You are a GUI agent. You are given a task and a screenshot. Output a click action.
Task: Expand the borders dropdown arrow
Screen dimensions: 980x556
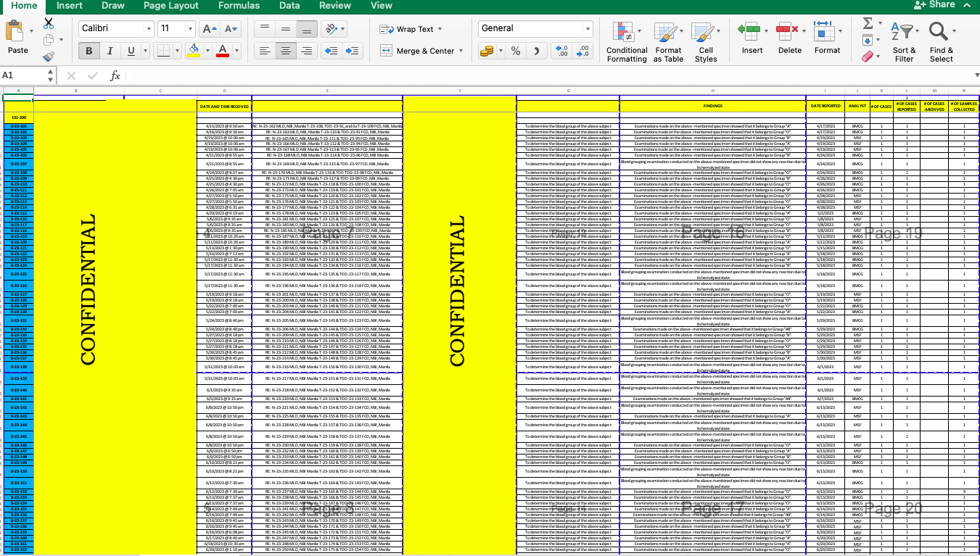[178, 51]
